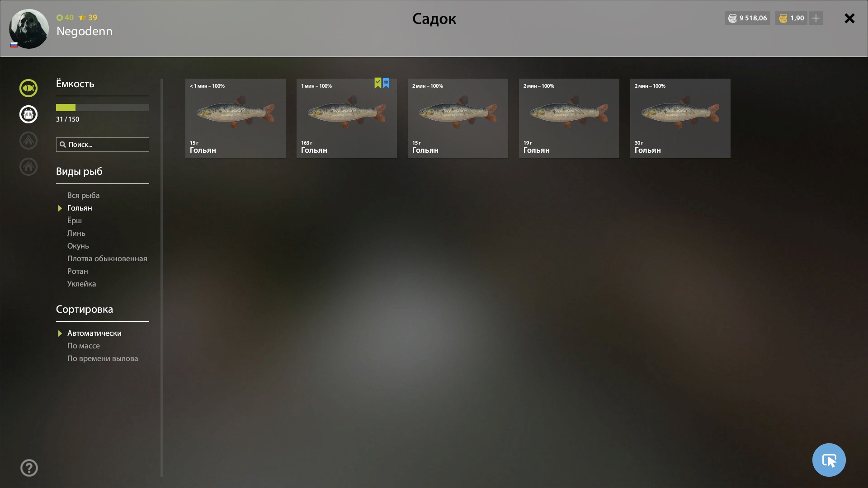Show Вся рыба in the keepnet
868x488 pixels.
83,195
